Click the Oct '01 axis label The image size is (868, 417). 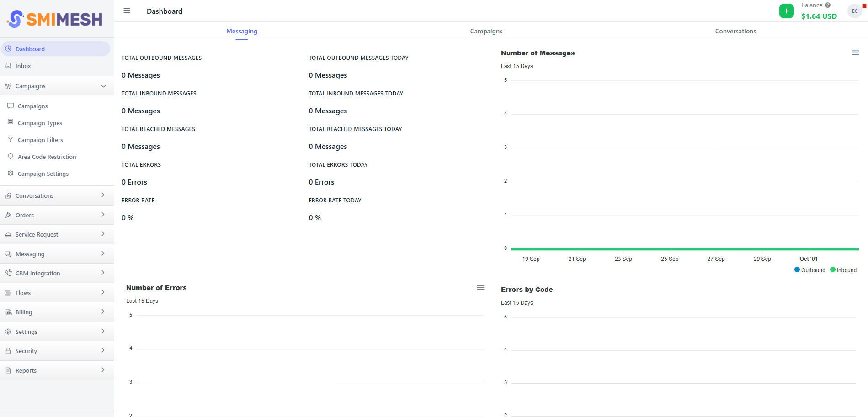point(808,259)
